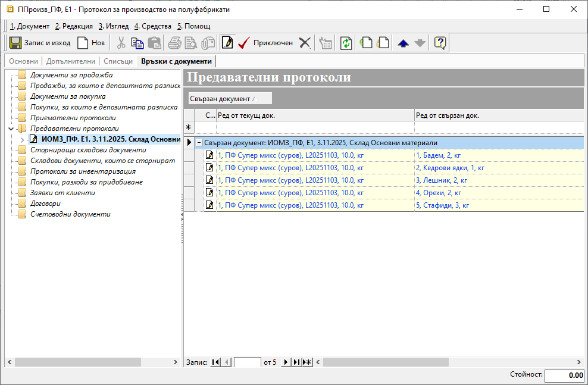
Task: Go to the last record navigation button
Action: [x=296, y=362]
